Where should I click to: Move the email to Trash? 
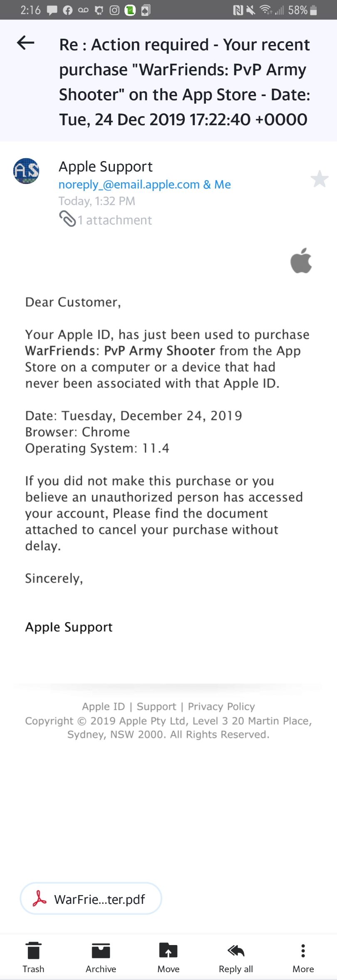[33, 957]
